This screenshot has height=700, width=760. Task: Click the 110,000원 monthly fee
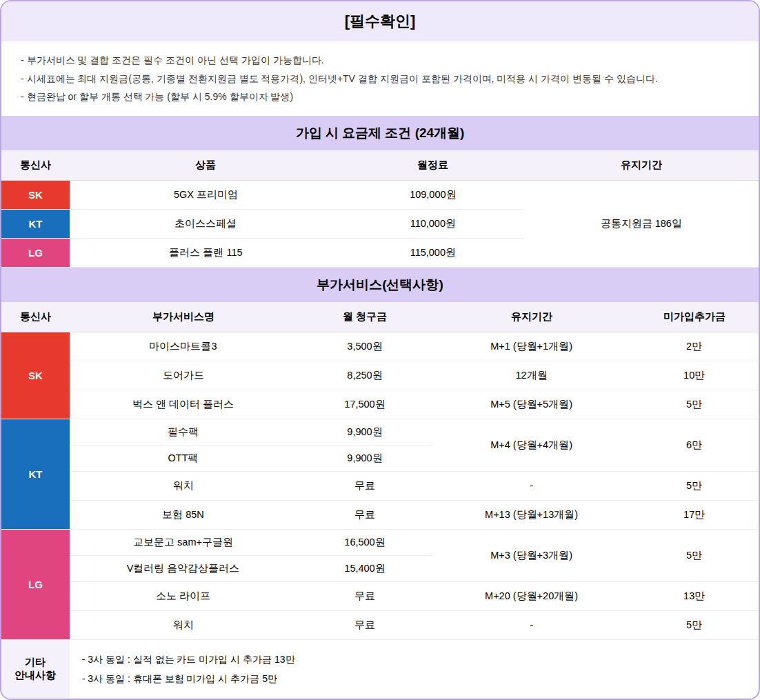(433, 224)
